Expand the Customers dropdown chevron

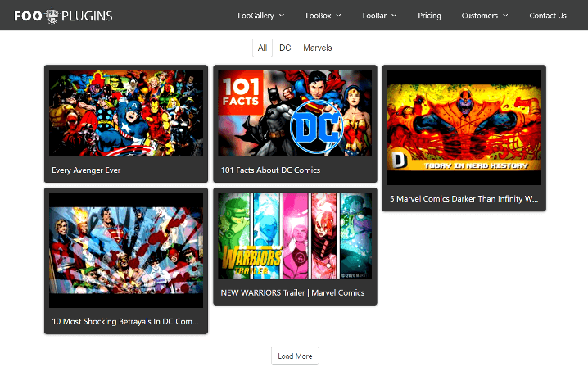[505, 16]
